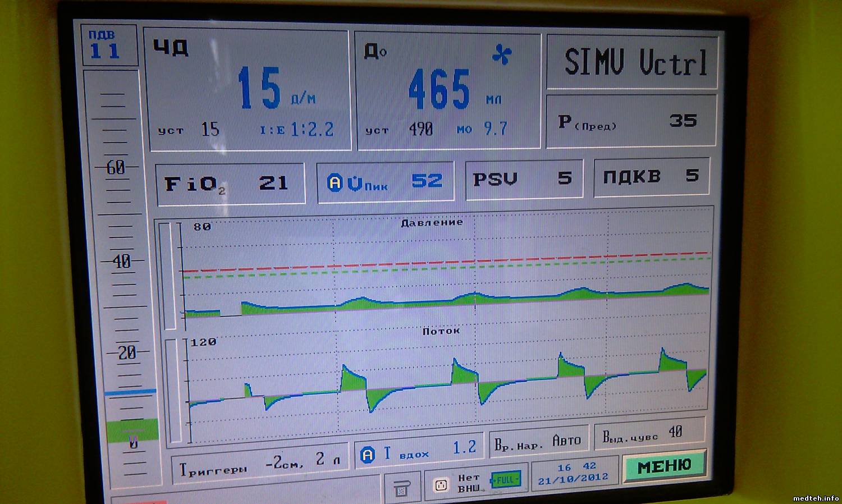This screenshot has width=842, height=504.
Task: Click the green FULL battery indicator
Action: 506,480
